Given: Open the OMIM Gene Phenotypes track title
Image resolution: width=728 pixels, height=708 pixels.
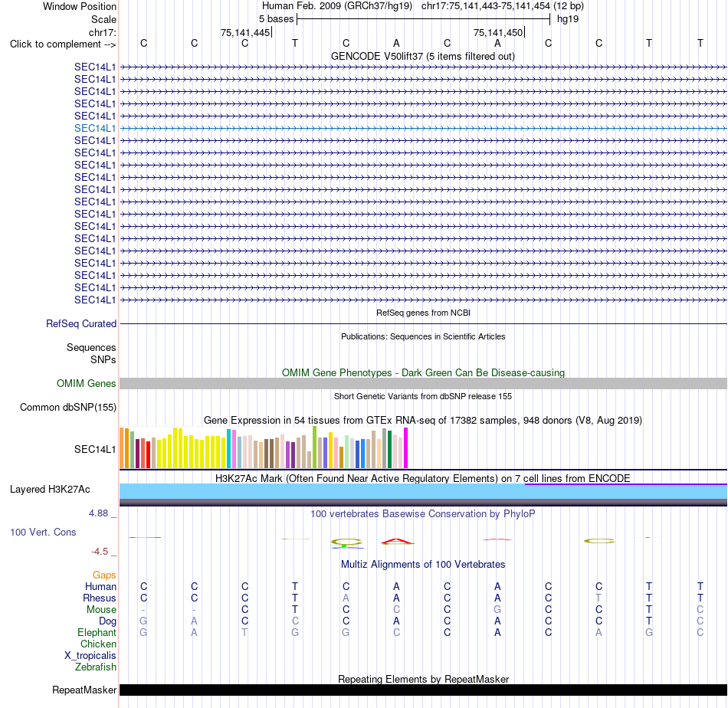Looking at the screenshot, I should pos(423,373).
